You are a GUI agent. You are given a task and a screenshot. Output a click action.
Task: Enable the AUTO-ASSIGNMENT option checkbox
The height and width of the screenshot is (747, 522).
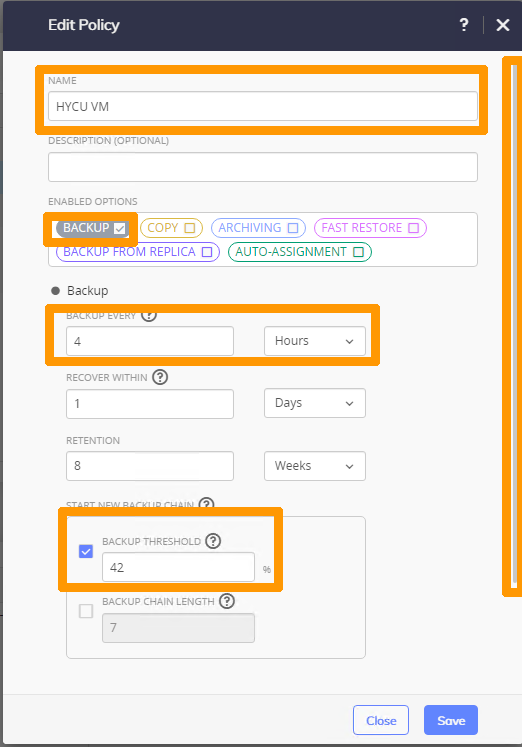(358, 252)
